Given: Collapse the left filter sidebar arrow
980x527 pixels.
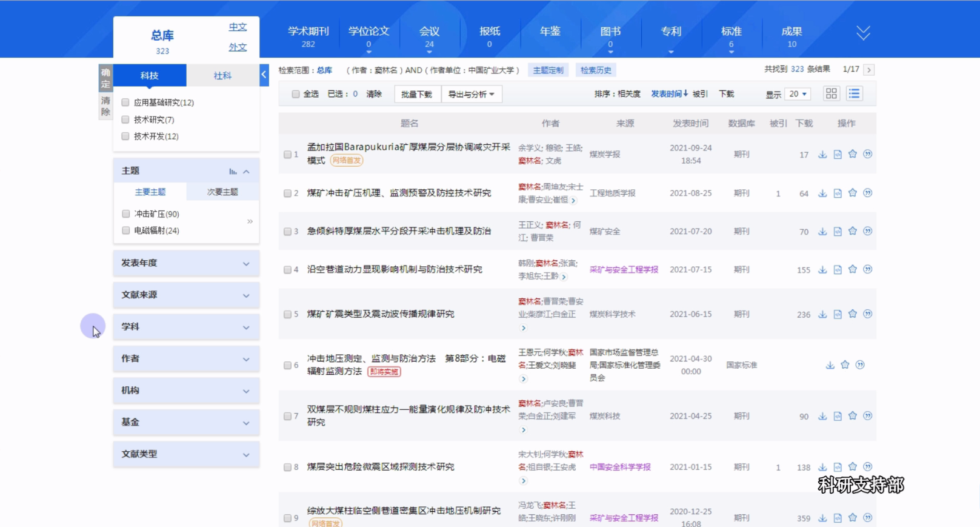Looking at the screenshot, I should pyautogui.click(x=264, y=75).
